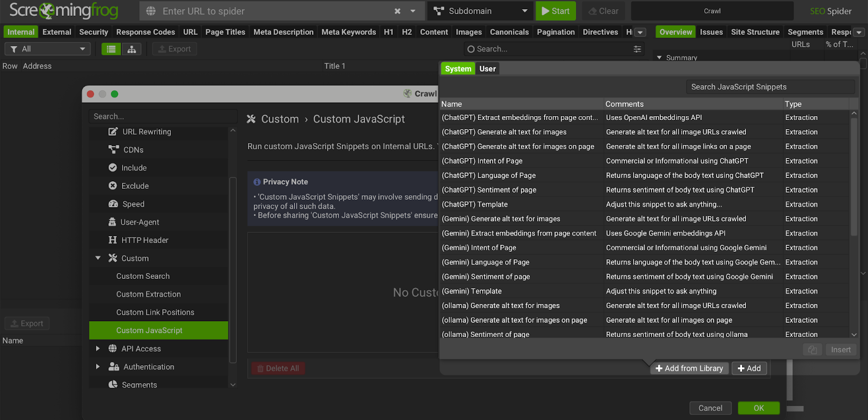Viewport: 868px width, 420px height.
Task: Click the Insert button
Action: [841, 350]
